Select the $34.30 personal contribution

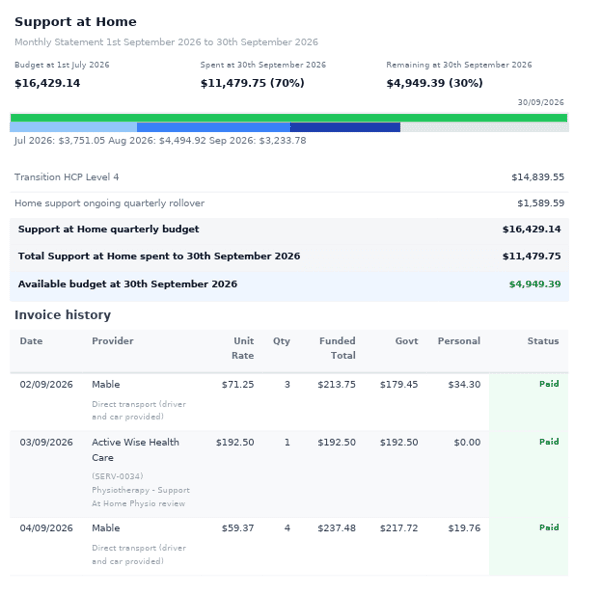(464, 384)
